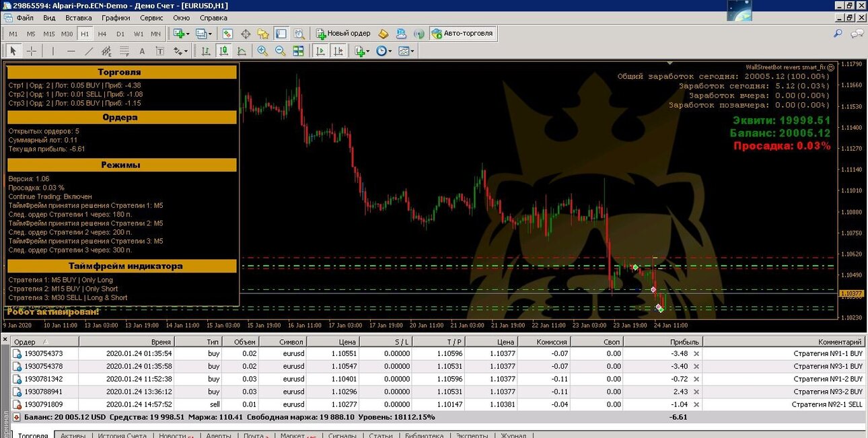The image size is (868, 438).
Task: Open the Profiles icon
Action: point(201,33)
